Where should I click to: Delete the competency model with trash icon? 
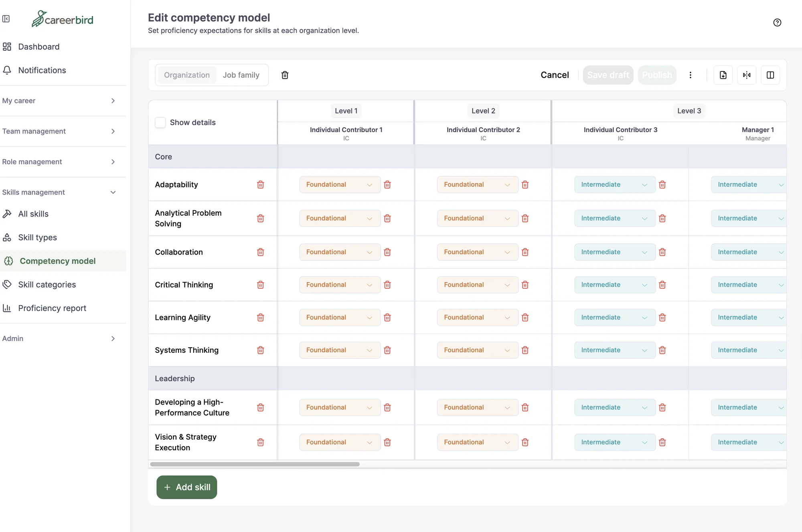click(285, 75)
